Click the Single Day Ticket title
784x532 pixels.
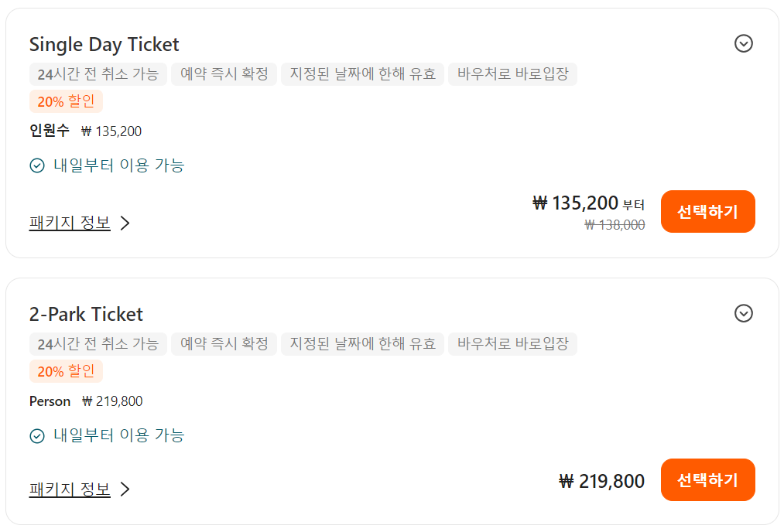coord(104,44)
